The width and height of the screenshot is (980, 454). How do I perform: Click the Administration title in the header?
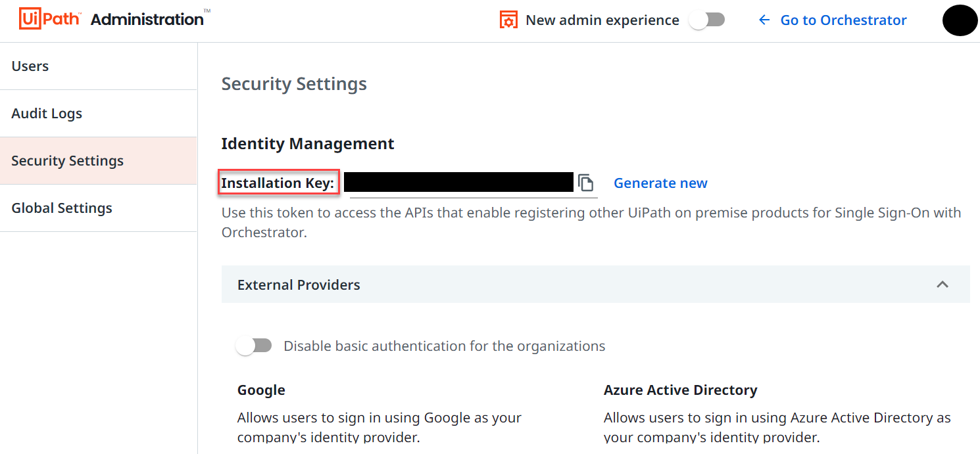point(147,20)
